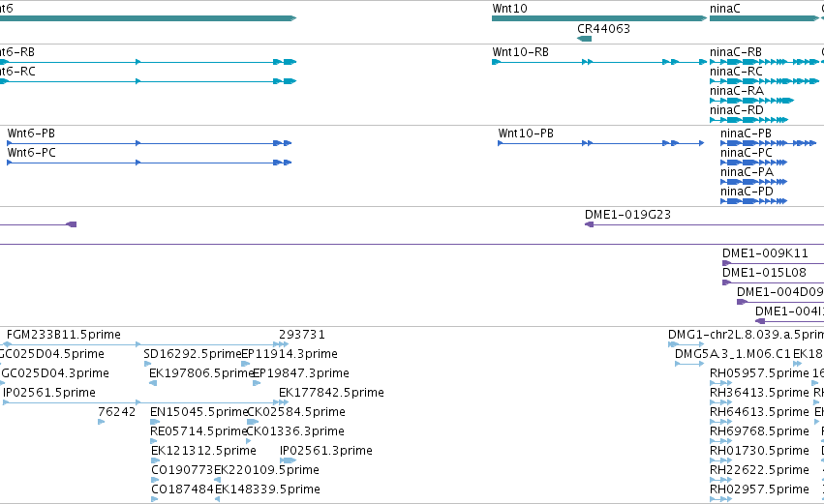This screenshot has width=824, height=504.
Task: Select RH22622.5prime EST label
Action: 759,471
